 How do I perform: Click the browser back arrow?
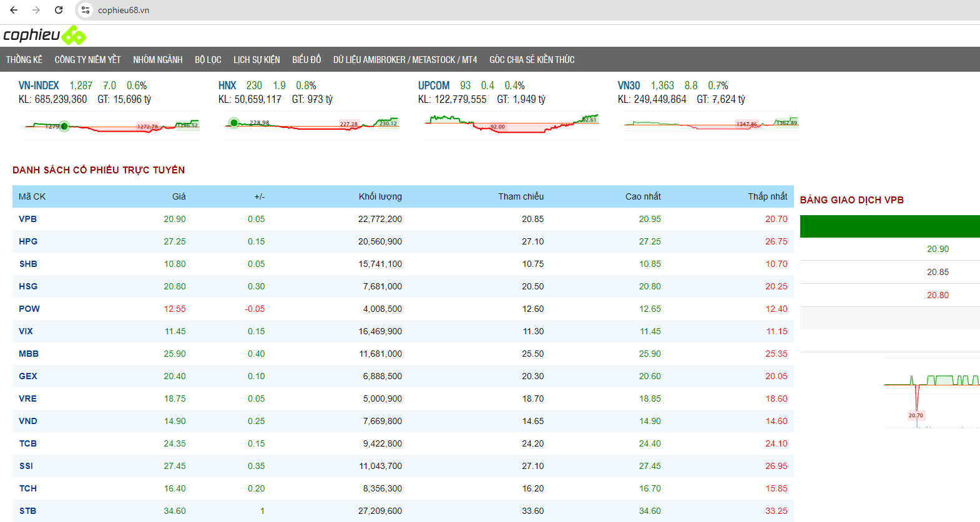tap(14, 10)
